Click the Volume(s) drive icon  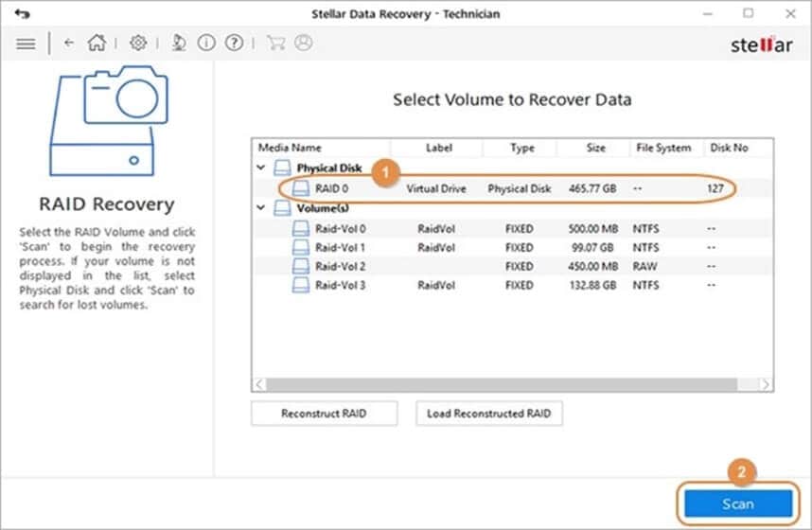(282, 208)
